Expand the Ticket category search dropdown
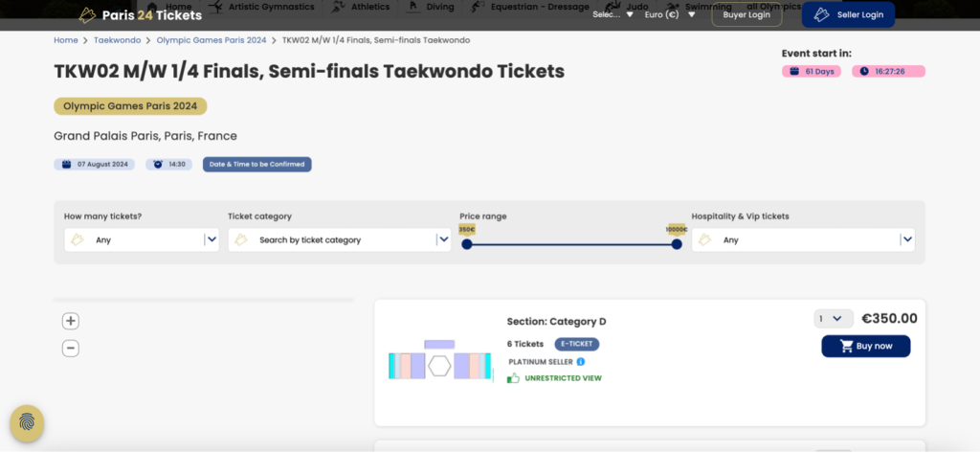Screen dimensions: 980x453 click(339, 240)
